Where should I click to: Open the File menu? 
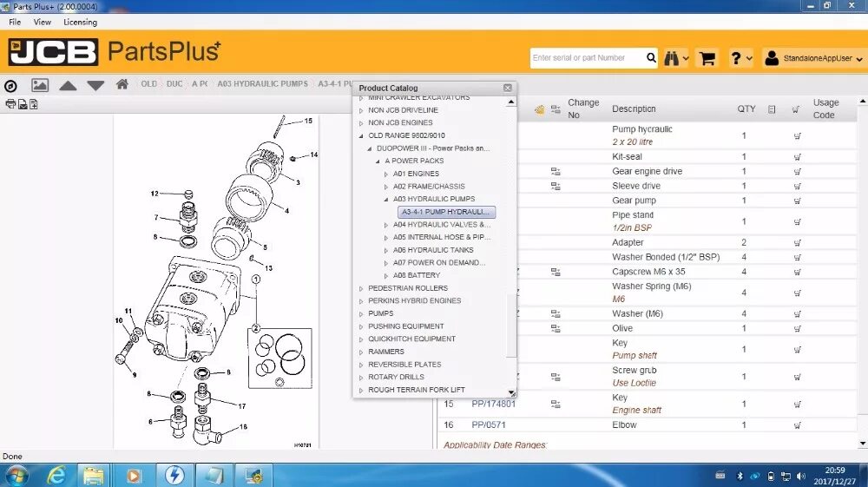[15, 23]
